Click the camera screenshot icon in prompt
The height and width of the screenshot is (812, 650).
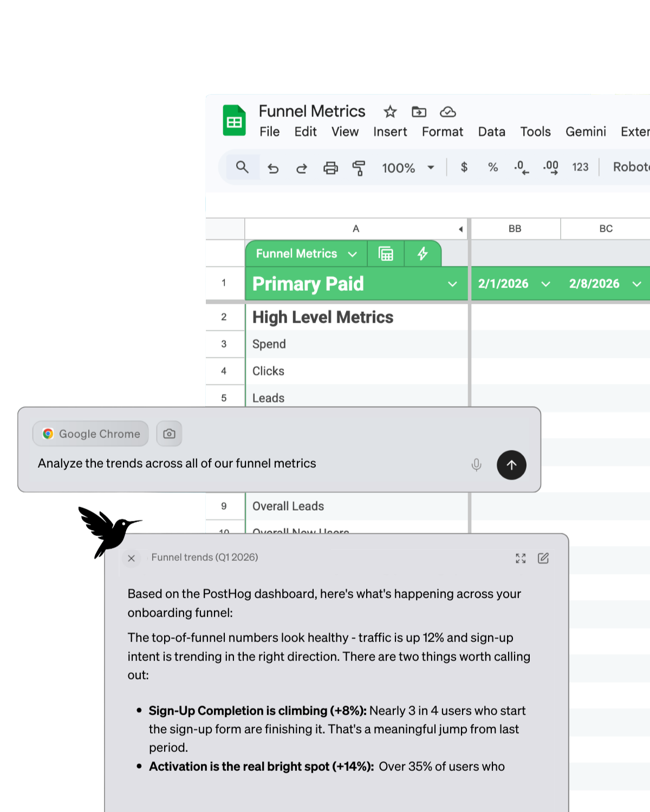pos(169,434)
